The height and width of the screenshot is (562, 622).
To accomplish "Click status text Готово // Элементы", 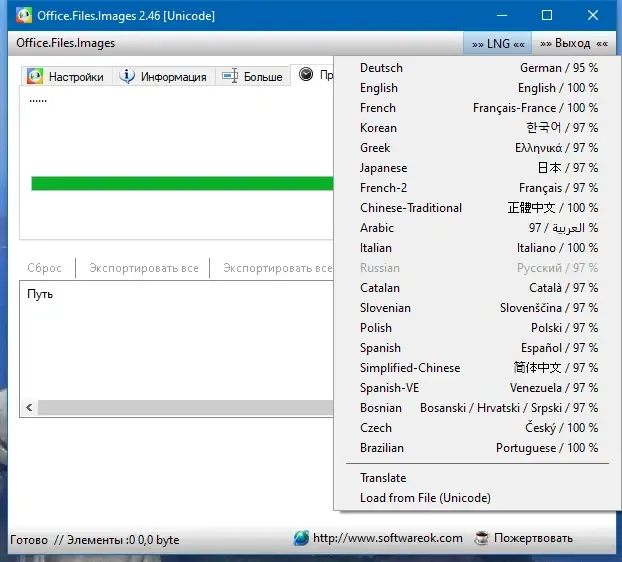I will [x=94, y=540].
